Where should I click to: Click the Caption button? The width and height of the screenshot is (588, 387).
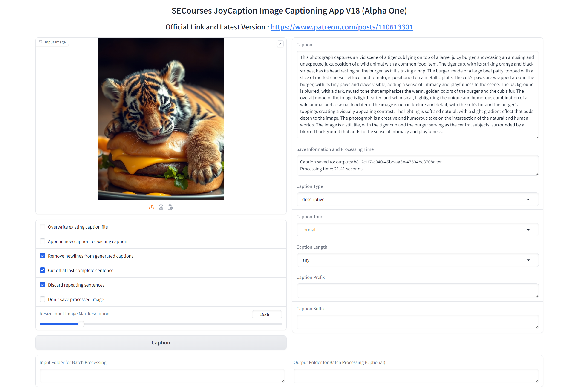[x=161, y=343]
